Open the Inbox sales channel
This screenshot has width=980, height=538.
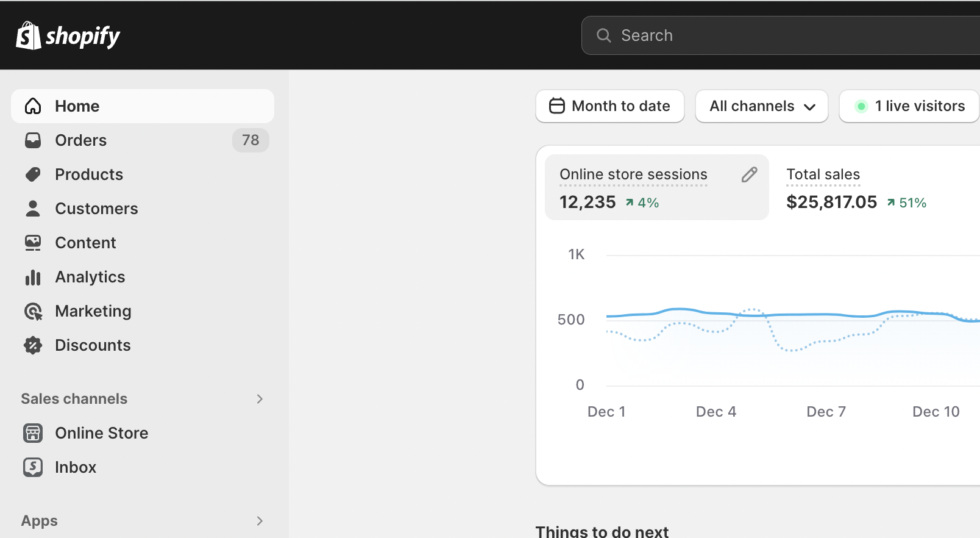(x=143, y=467)
